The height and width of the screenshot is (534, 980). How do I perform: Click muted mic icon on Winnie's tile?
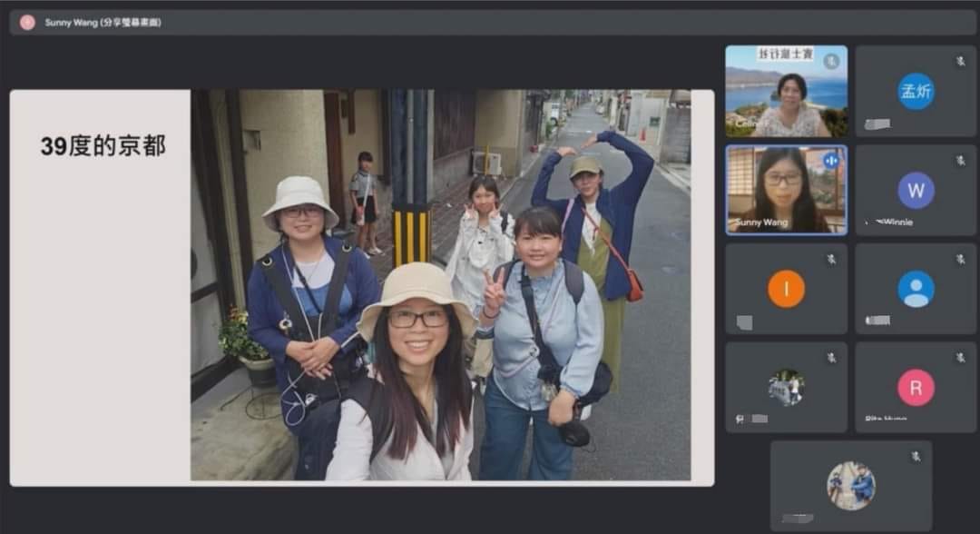960,160
